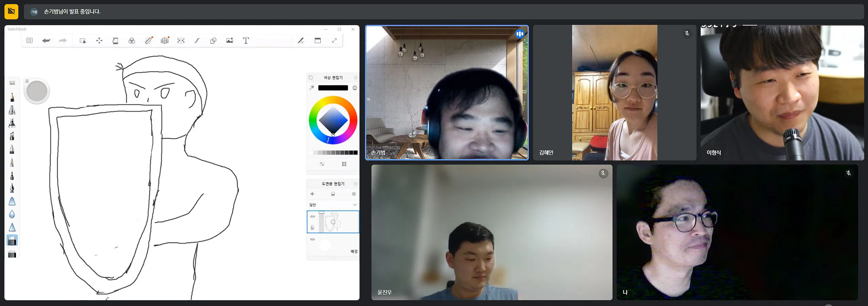Screen dimensions: 868x306
Task: Hide the sketch layer with eye icon
Action: tap(313, 217)
